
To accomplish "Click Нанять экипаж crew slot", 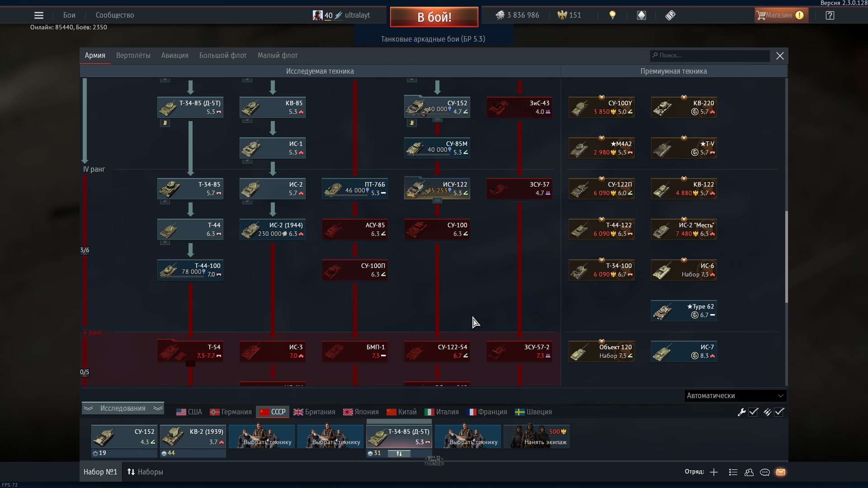I will pyautogui.click(x=537, y=436).
